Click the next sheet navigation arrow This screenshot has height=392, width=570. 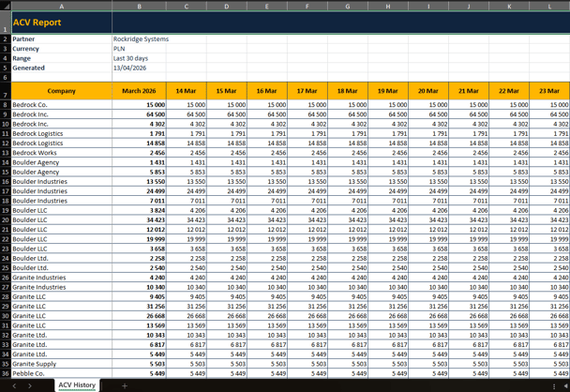29,385
